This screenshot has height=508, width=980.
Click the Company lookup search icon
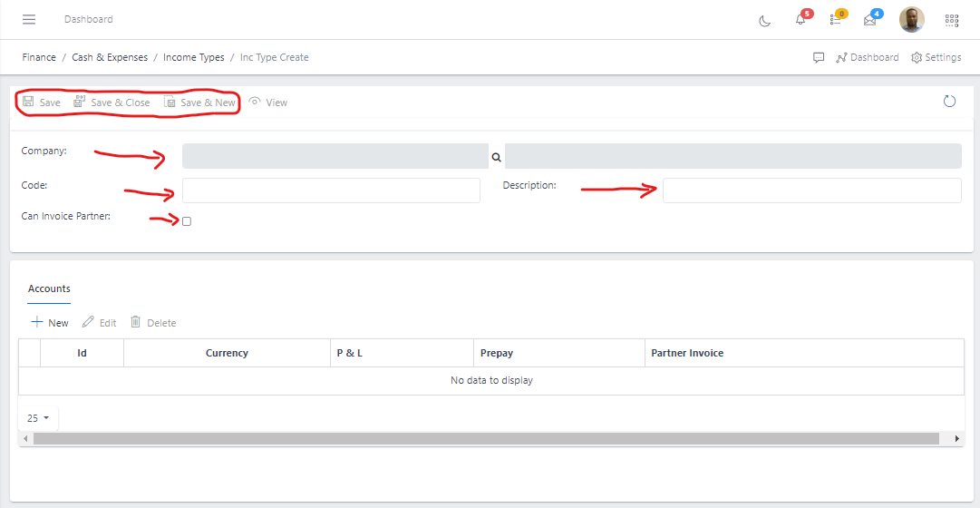click(x=496, y=157)
